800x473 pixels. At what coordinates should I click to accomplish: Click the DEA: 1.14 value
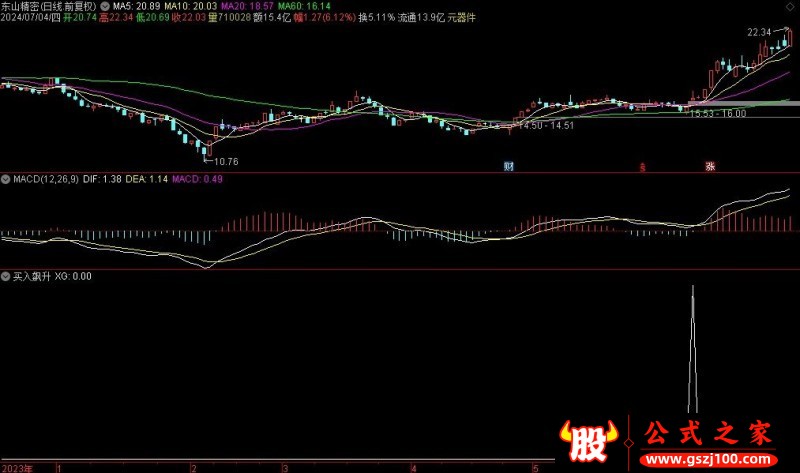[x=146, y=179]
